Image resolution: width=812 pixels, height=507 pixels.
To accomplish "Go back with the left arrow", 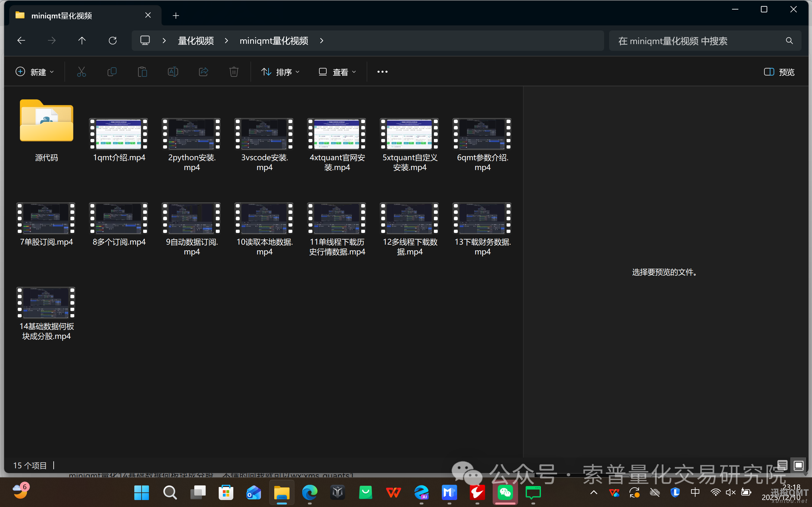I will point(21,41).
